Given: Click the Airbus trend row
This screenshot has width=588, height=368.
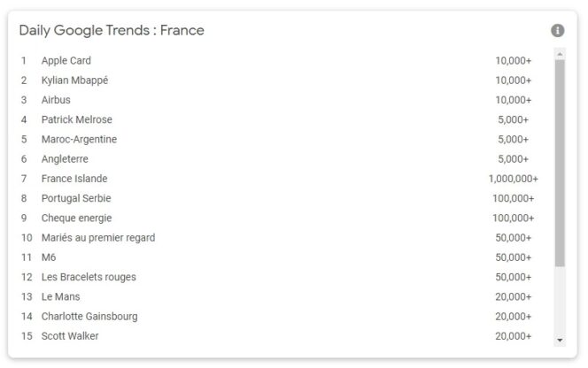Looking at the screenshot, I should tap(56, 100).
